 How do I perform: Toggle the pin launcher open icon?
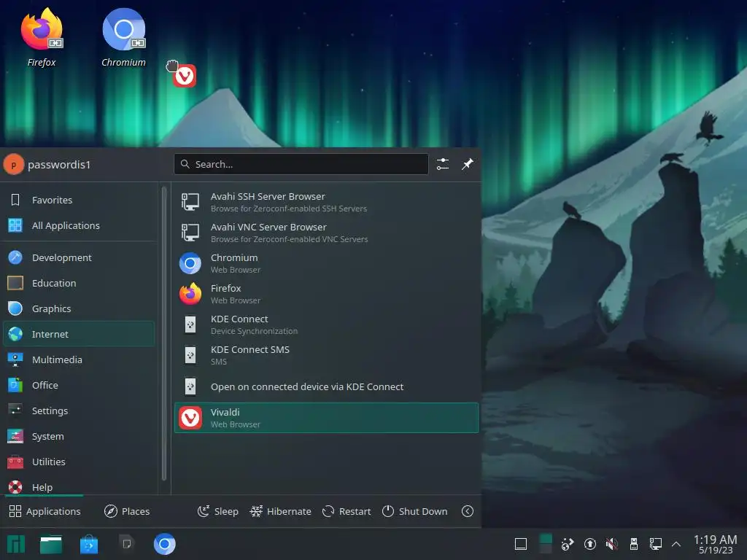468,164
